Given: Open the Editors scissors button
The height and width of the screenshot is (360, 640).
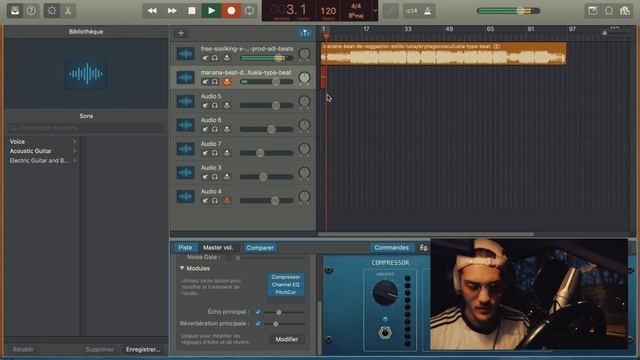Looking at the screenshot, I should pos(68,11).
